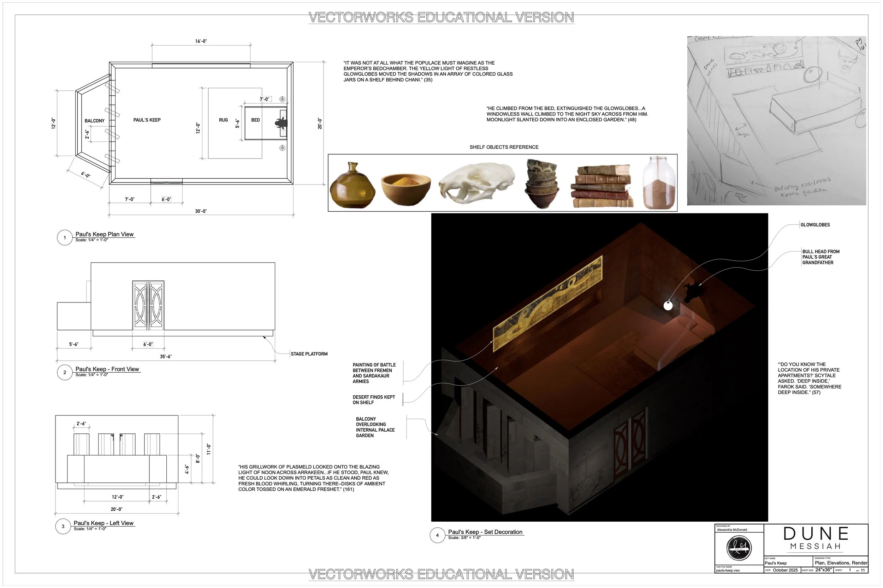Click the drawing marker circle numbered 2
883x588 pixels.
point(65,372)
